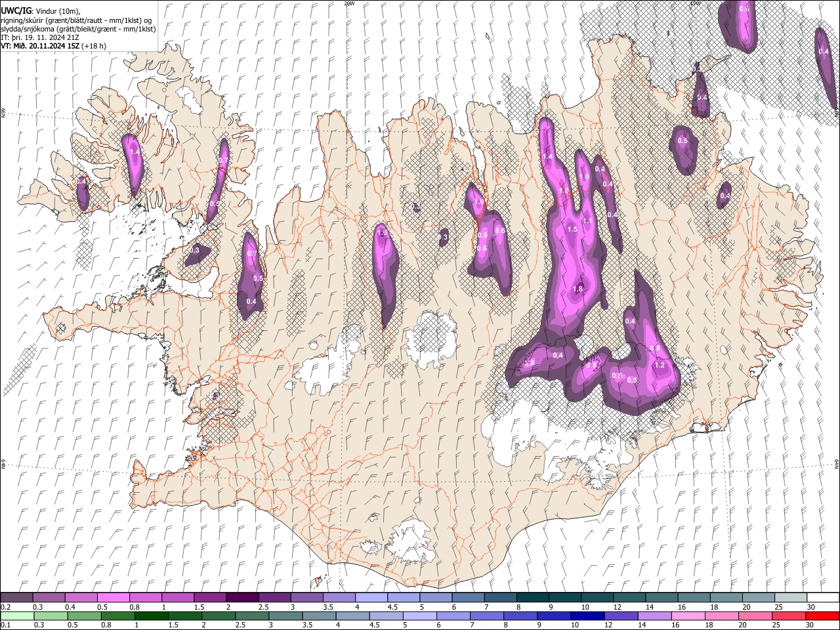Click the bright pink 0.5–0.8 swatch in the upper legend row
The height and width of the screenshot is (630, 840).
click(x=113, y=597)
